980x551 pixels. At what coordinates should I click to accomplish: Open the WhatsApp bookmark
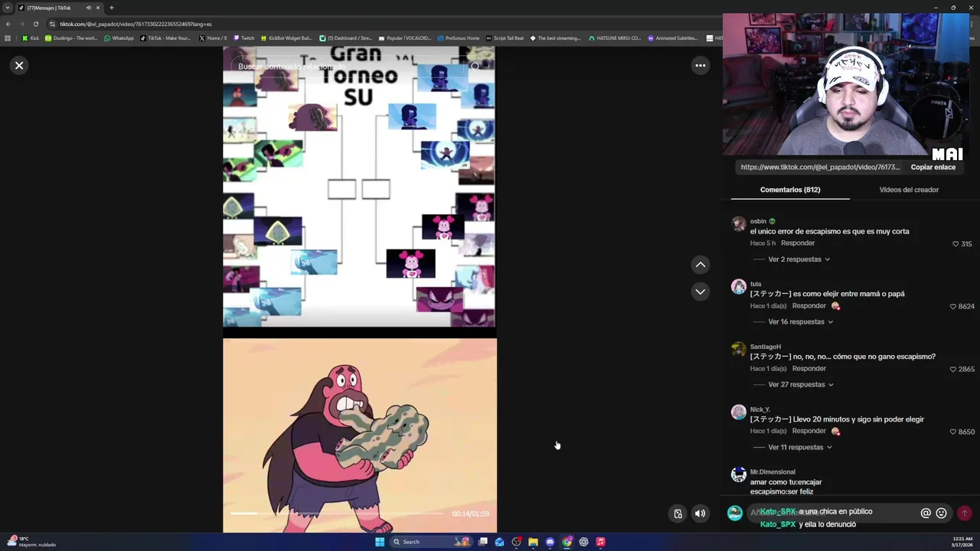[118, 38]
